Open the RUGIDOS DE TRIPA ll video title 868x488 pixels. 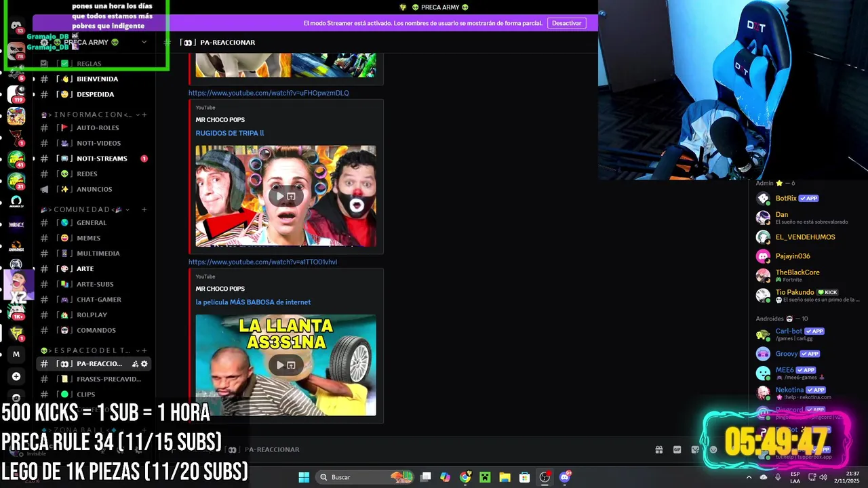(x=230, y=133)
